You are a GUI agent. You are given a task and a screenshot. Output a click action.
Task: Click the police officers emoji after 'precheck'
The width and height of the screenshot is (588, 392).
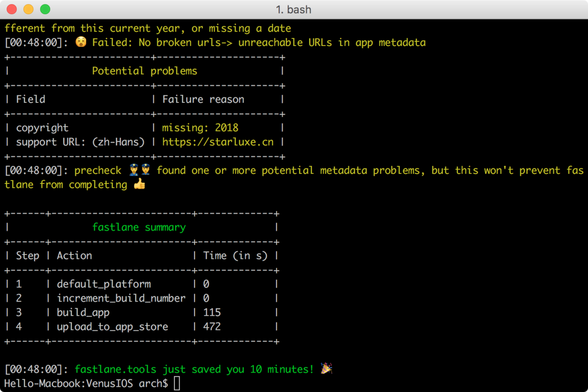coord(139,170)
